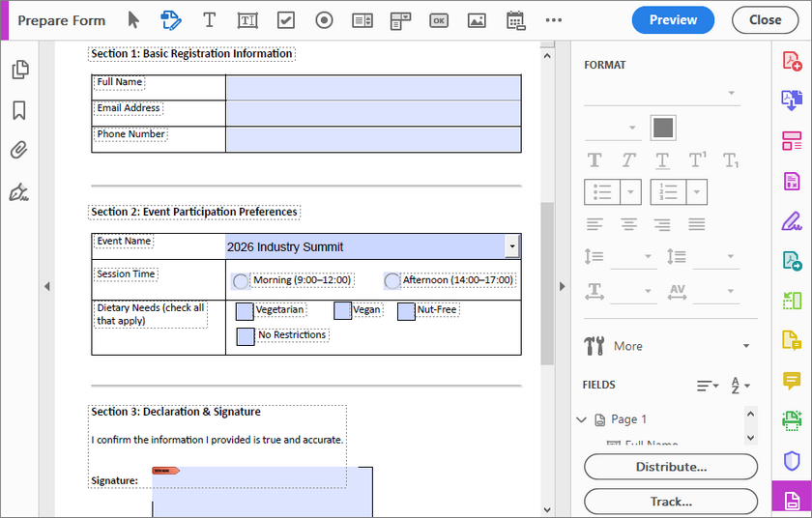Collapse the left navigation pane arrow
812x518 pixels.
pos(47,286)
